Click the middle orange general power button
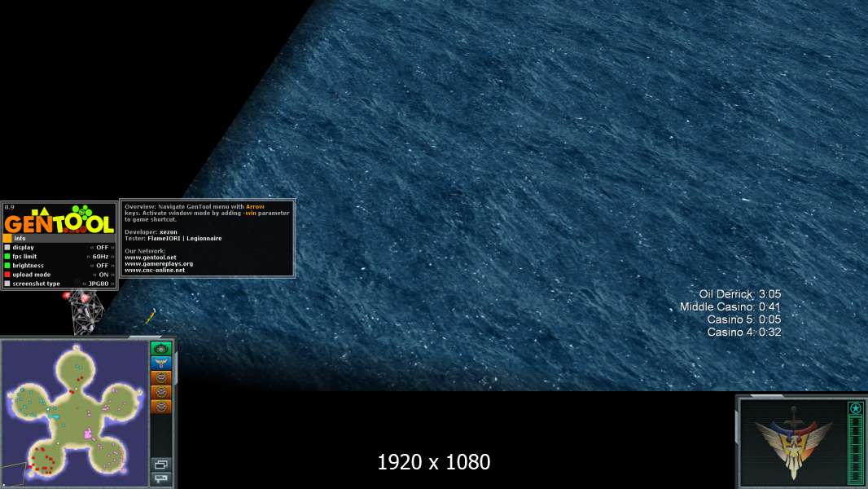This screenshot has width=868, height=489. point(161,392)
